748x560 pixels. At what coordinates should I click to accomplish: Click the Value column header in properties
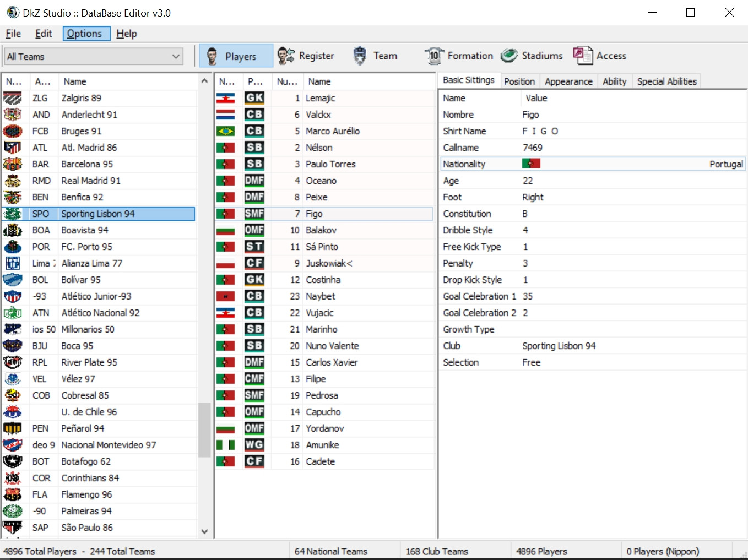click(x=633, y=98)
